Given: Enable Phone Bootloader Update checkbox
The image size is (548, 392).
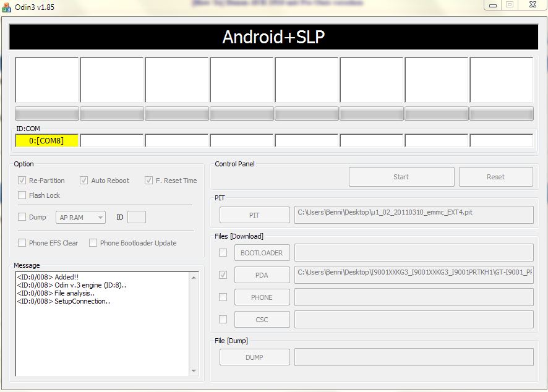Looking at the screenshot, I should click(93, 243).
